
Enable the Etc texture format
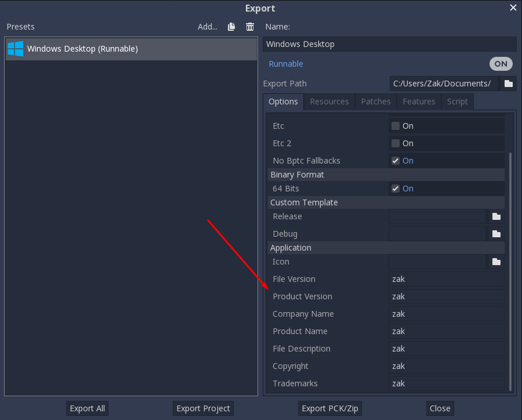coord(395,126)
